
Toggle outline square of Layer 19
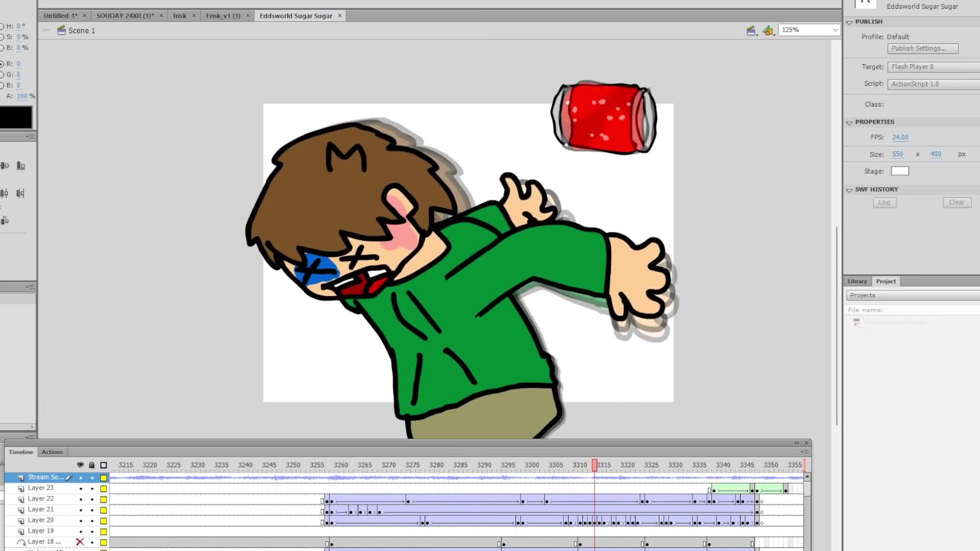pyautogui.click(x=104, y=532)
